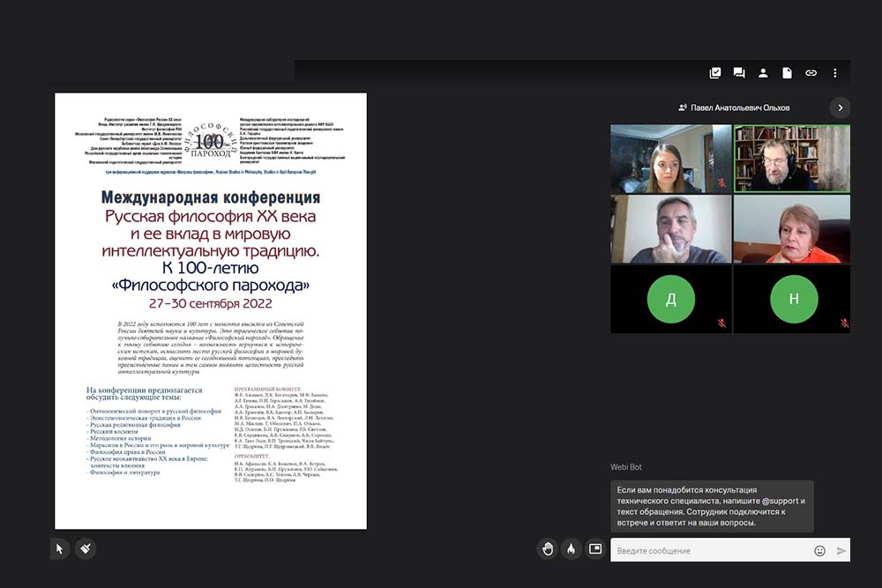Toggle picture-in-picture layout button
882x588 pixels.
pyautogui.click(x=595, y=548)
